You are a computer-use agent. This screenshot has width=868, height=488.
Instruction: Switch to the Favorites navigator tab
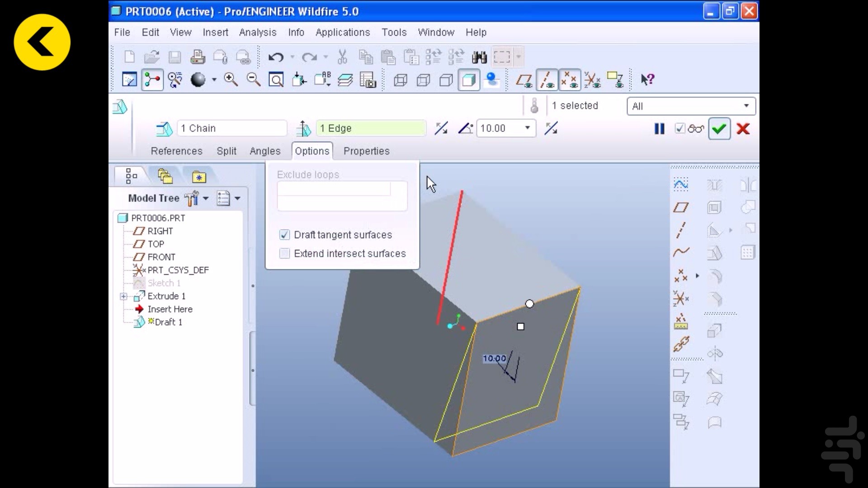tap(199, 176)
